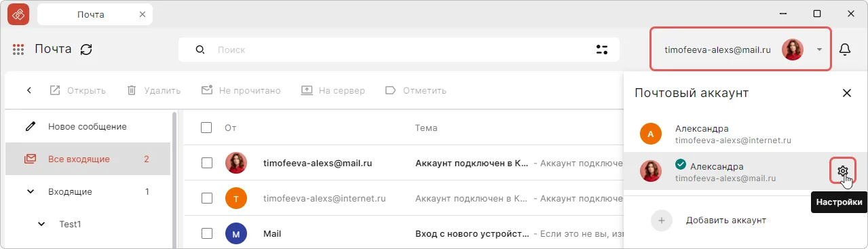868x249 pixels.
Task: Sort by the От column header
Action: pos(230,128)
